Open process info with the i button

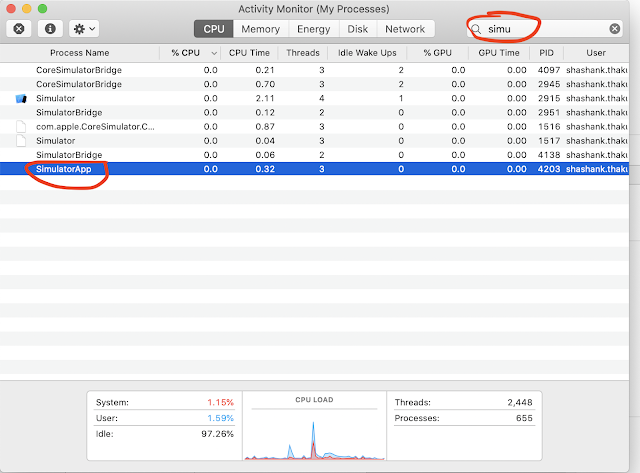pos(50,29)
